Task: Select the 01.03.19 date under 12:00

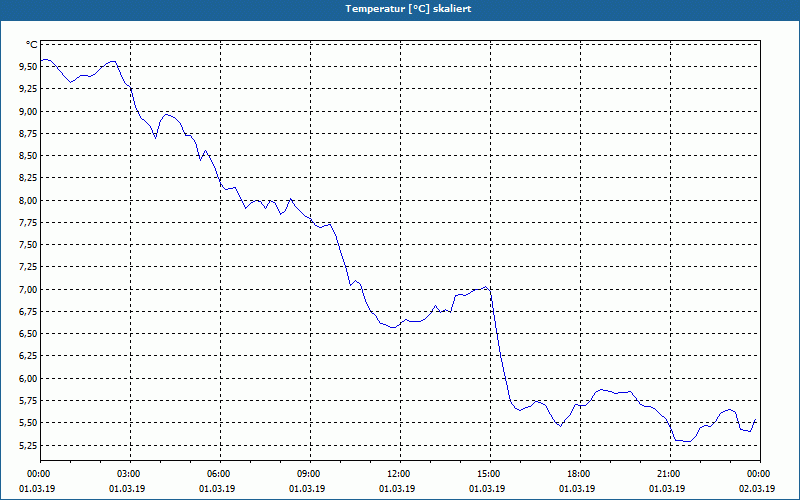Action: [397, 489]
